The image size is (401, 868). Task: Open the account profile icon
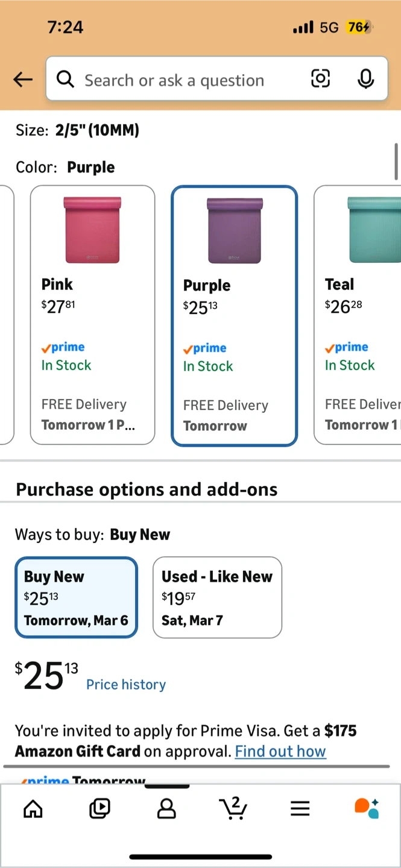pyautogui.click(x=166, y=808)
